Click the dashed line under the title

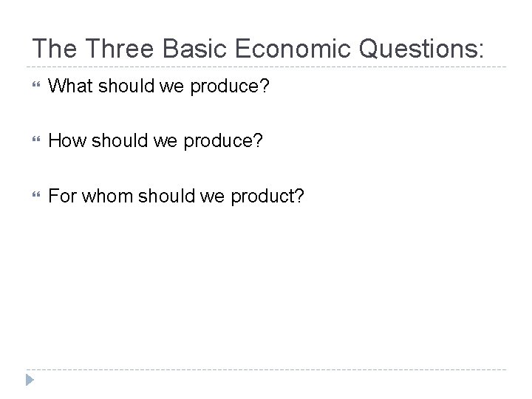[266, 68]
